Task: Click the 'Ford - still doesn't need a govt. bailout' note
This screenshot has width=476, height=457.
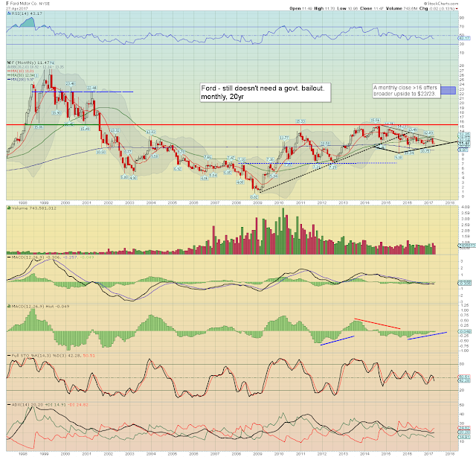Action: 266,92
